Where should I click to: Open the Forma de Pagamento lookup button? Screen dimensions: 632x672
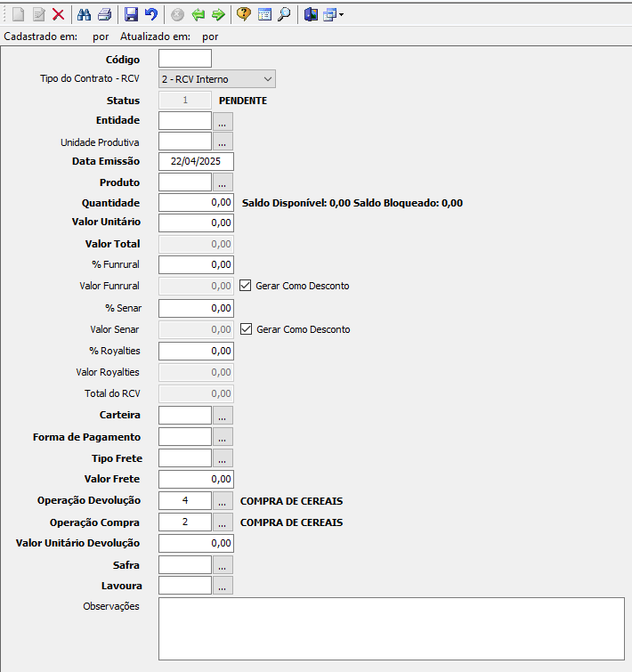click(x=223, y=437)
